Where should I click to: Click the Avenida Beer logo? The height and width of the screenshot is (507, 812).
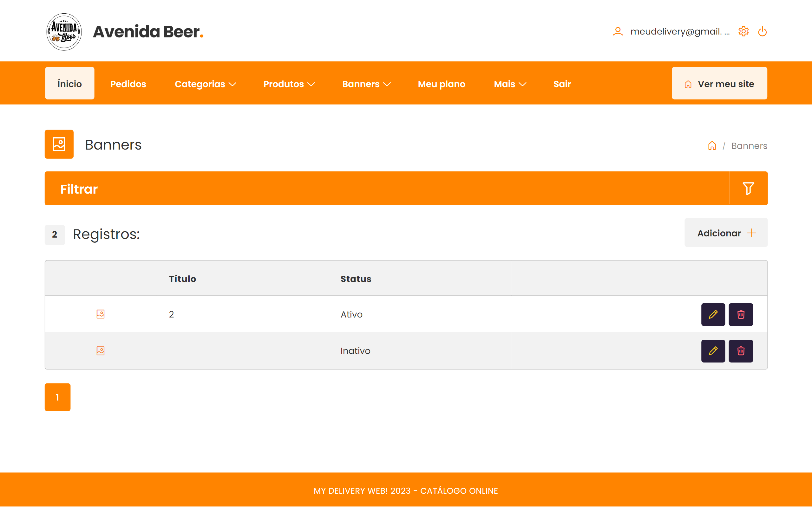point(64,32)
